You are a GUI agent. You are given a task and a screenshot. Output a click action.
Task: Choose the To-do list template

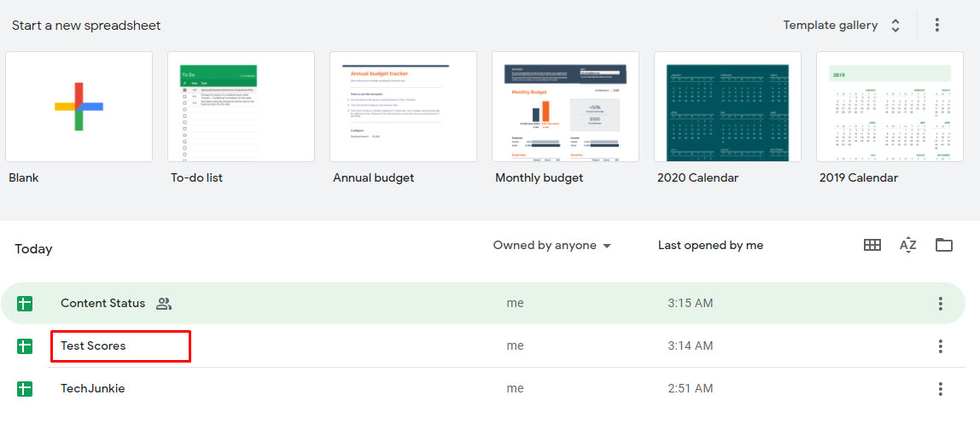coord(241,107)
